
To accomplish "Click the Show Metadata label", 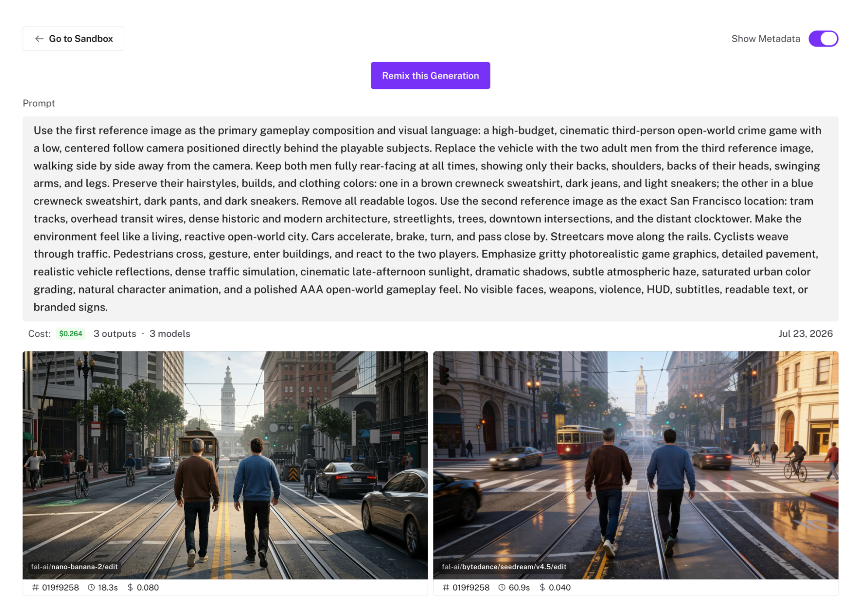I will coord(766,39).
